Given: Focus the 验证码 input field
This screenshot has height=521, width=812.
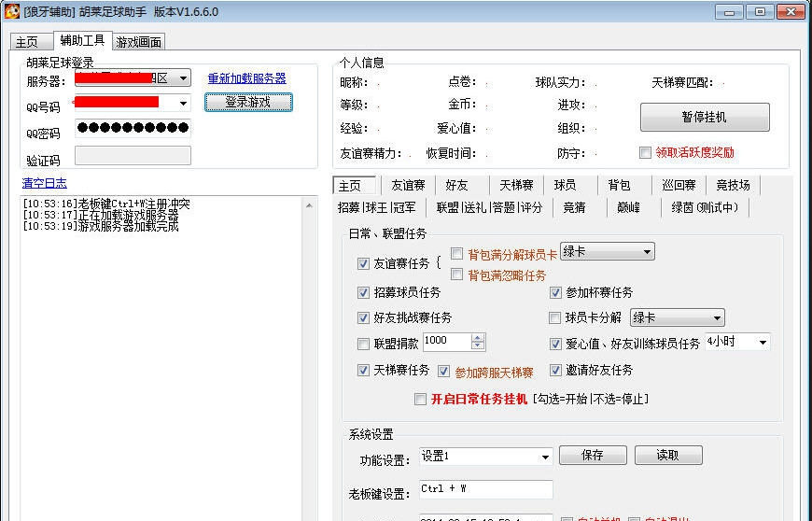Looking at the screenshot, I should 133,155.
